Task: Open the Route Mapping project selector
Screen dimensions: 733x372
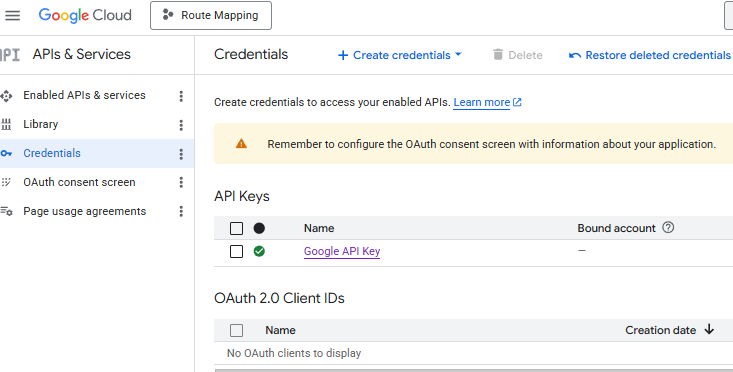Action: pyautogui.click(x=211, y=15)
